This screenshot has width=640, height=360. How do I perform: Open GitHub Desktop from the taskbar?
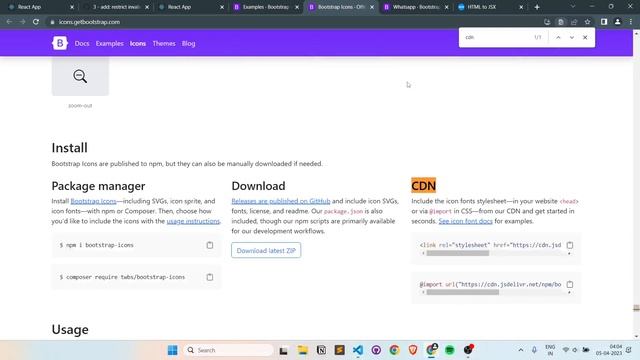click(376, 350)
